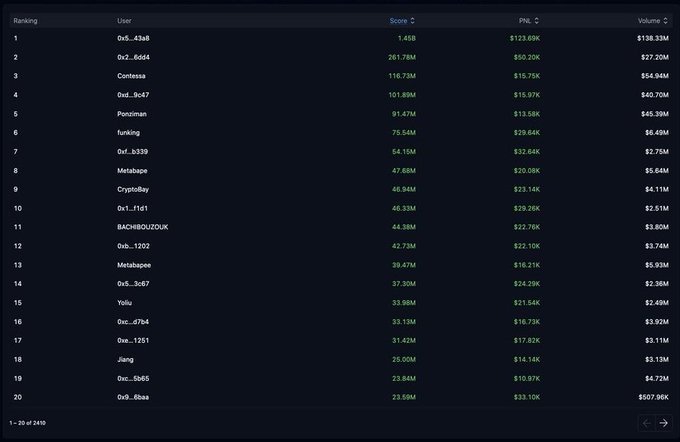680x442 pixels.
Task: Select user 0x1...f1d1
Action: point(132,209)
